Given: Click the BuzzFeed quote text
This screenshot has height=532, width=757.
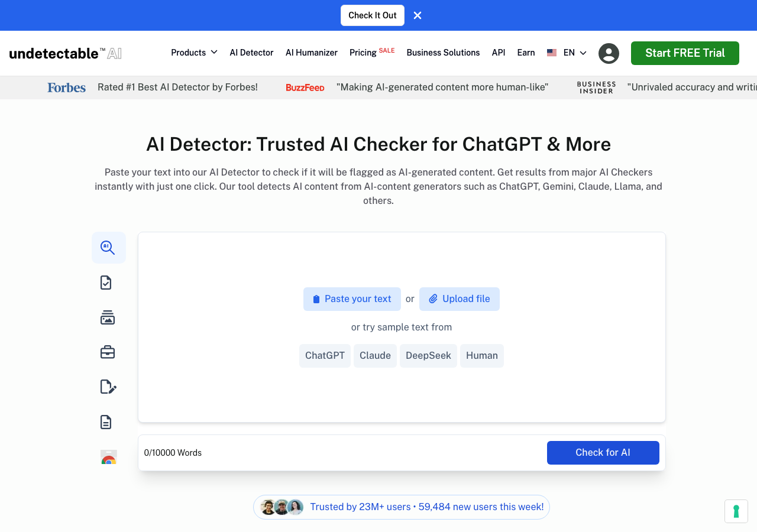Looking at the screenshot, I should (442, 87).
